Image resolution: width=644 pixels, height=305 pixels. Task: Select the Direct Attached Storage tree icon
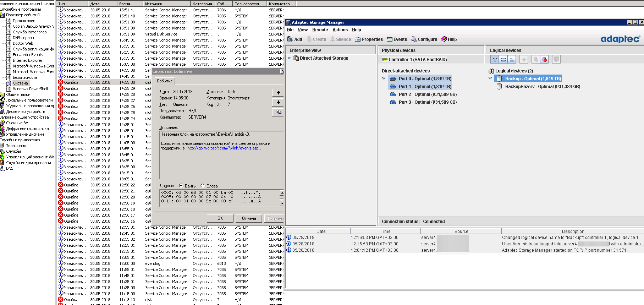(x=296, y=58)
